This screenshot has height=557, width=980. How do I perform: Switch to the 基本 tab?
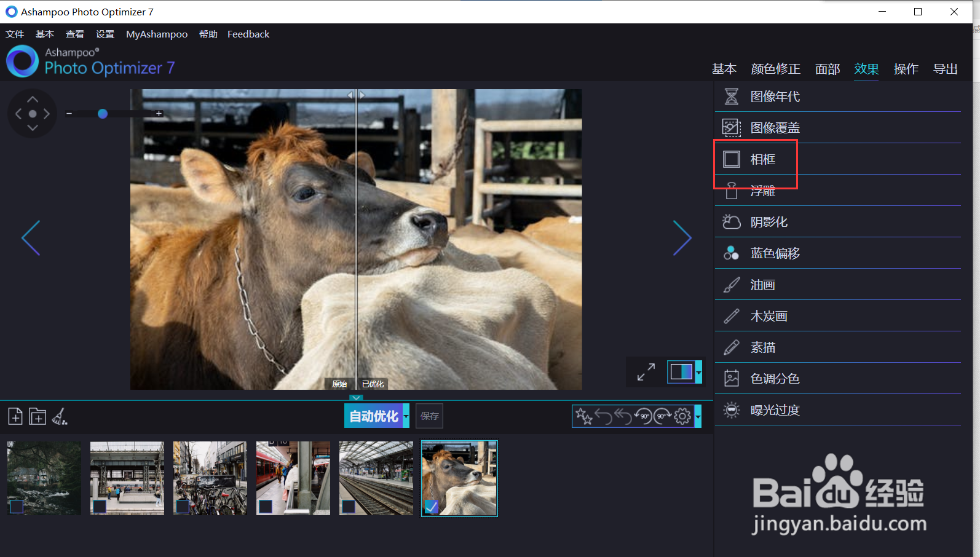[x=724, y=69]
